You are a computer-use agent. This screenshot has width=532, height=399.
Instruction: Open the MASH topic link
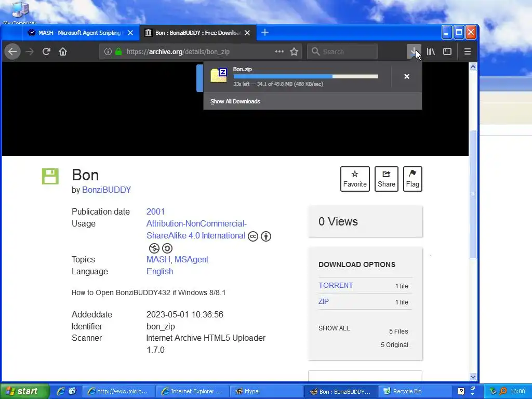pyautogui.click(x=158, y=260)
